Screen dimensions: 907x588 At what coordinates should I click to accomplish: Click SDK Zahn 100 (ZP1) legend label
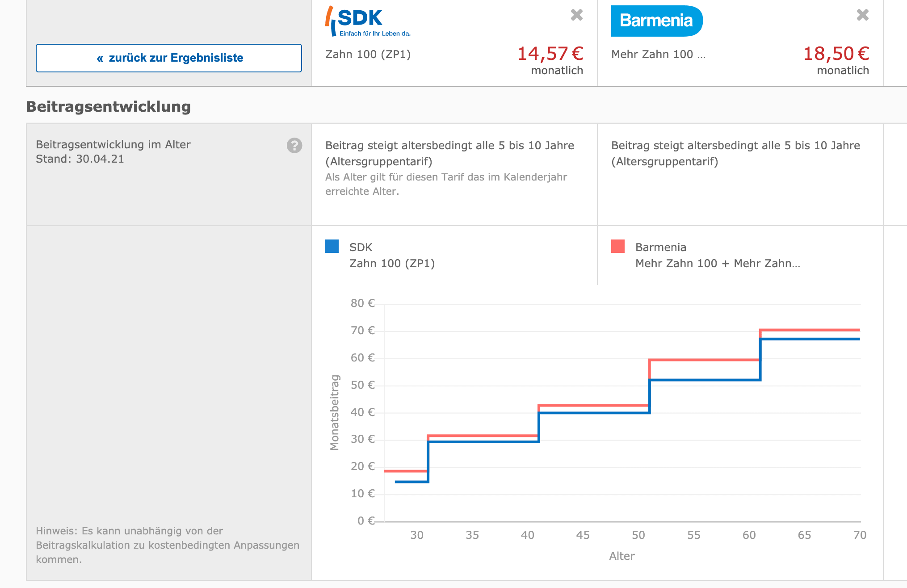click(x=392, y=263)
